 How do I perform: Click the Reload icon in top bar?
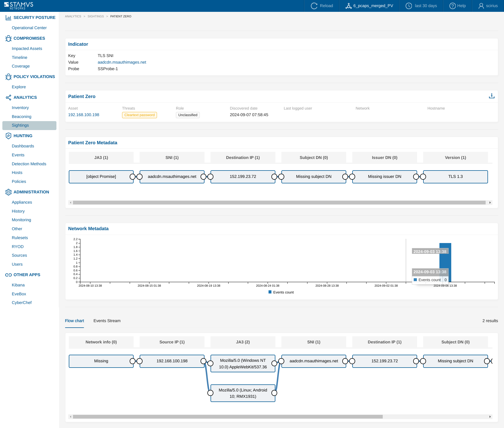[314, 6]
